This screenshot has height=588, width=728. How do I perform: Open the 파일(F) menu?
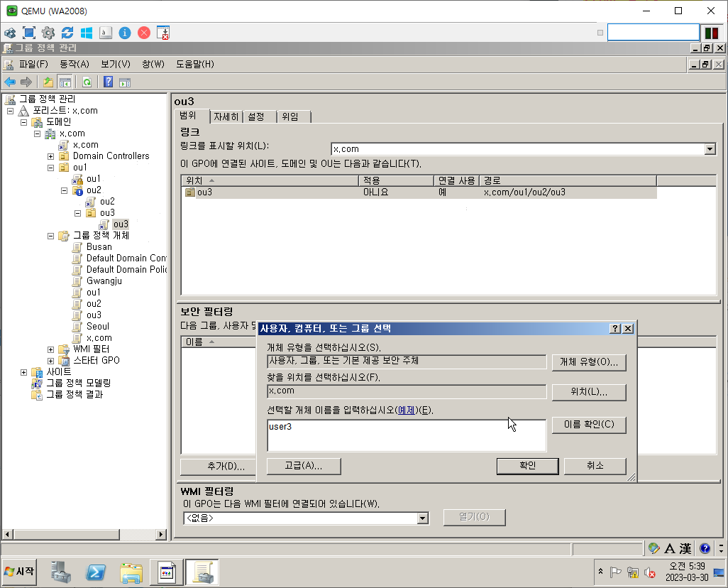pos(33,64)
